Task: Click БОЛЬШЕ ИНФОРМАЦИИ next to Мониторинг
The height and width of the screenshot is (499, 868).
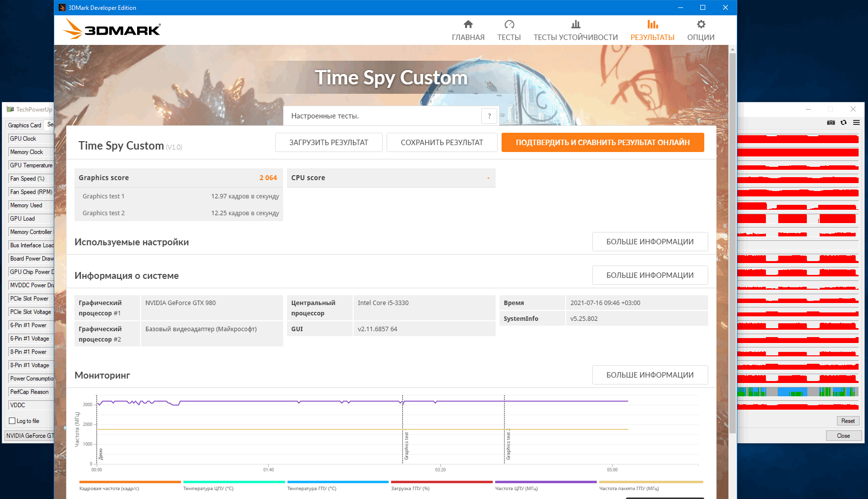Action: click(x=650, y=375)
